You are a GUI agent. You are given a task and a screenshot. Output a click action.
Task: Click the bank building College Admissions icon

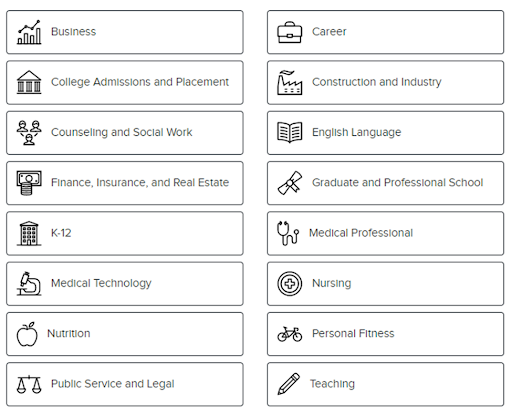pyautogui.click(x=29, y=82)
